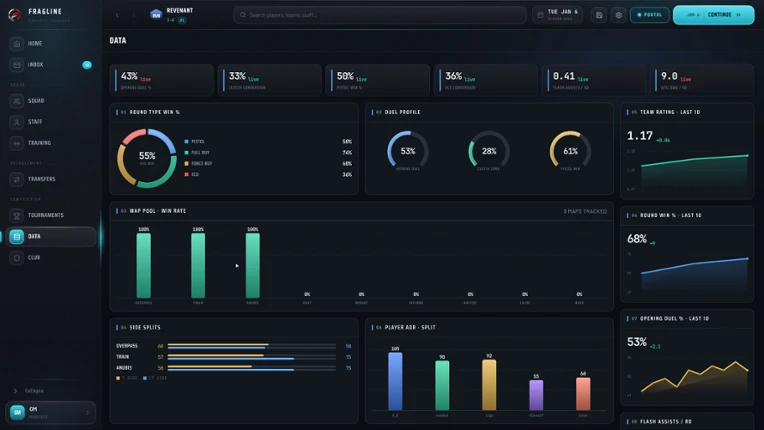Select the Data menu item
The width and height of the screenshot is (764, 430).
[51, 237]
